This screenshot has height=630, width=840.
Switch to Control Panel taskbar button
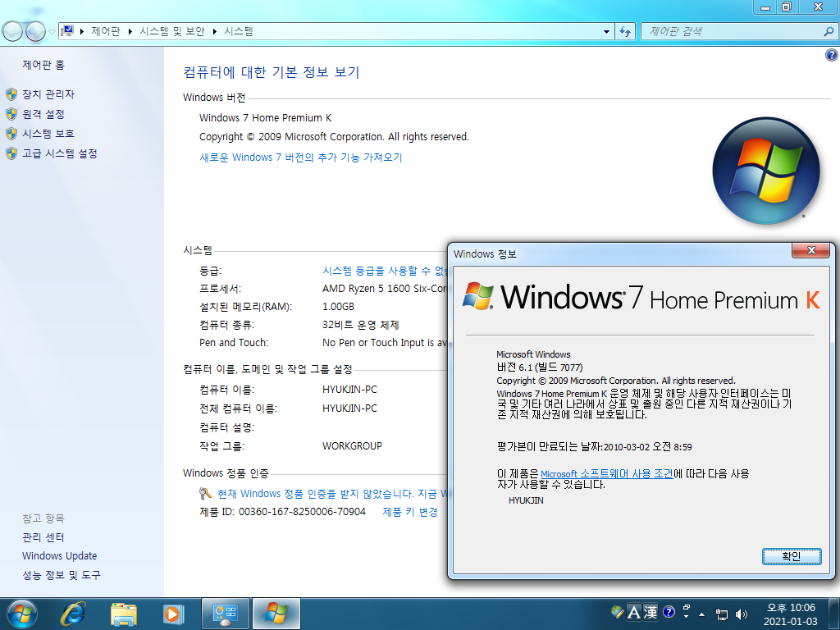click(225, 614)
